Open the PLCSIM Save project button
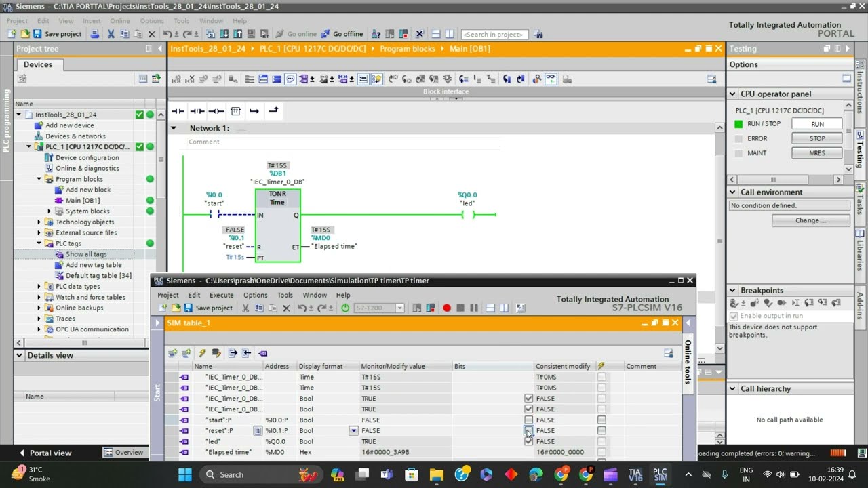868x488 pixels. (x=208, y=308)
